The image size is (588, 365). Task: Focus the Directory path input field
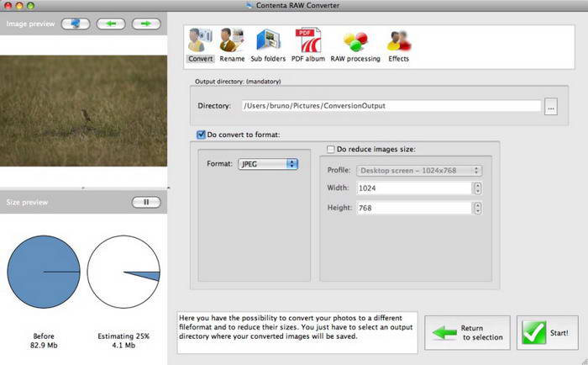click(x=391, y=106)
